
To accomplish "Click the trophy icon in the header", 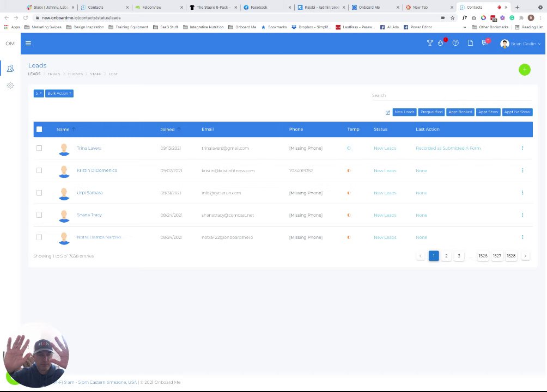I will [430, 43].
